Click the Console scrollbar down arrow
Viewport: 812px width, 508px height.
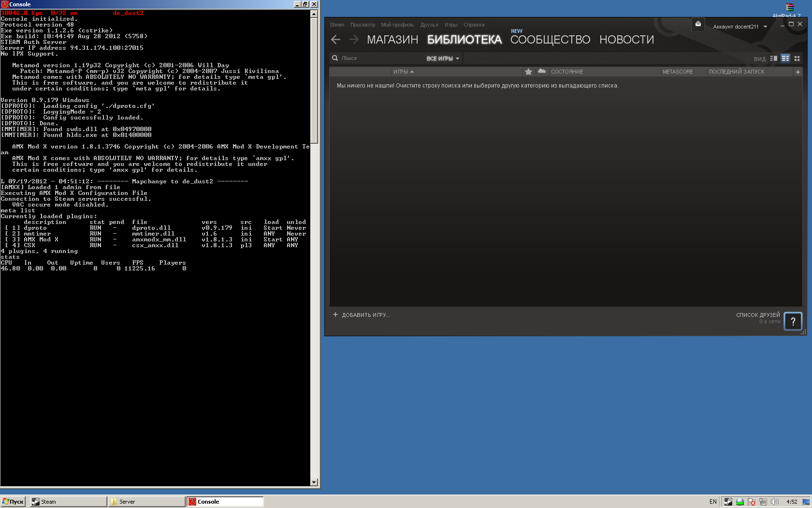point(314,482)
